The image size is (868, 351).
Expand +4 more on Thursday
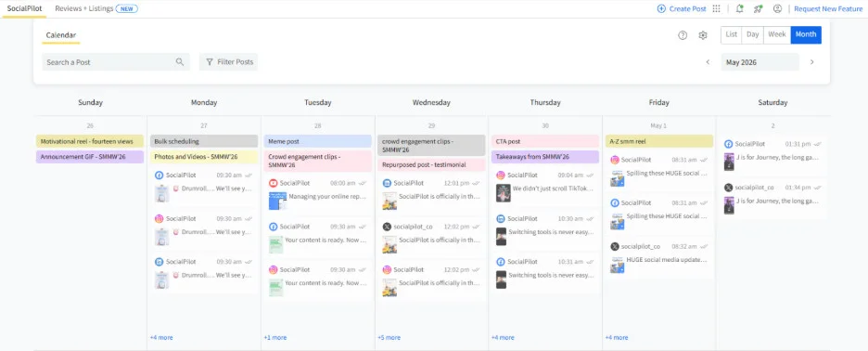[x=503, y=337]
